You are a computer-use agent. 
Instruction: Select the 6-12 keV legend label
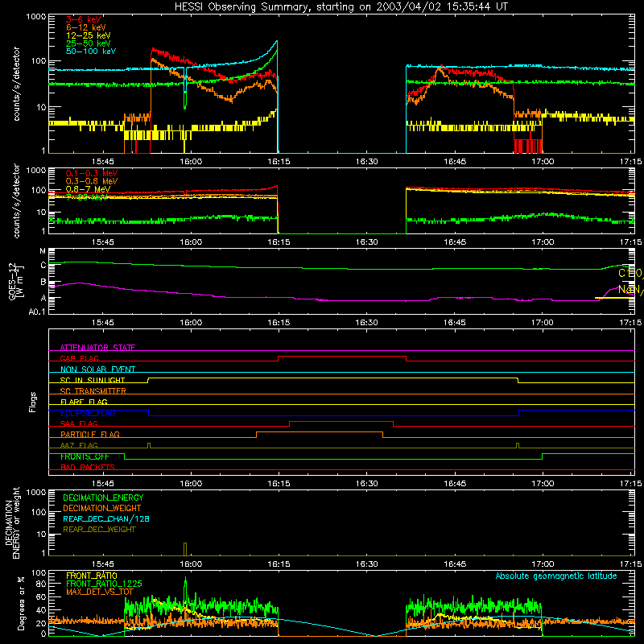(86, 27)
